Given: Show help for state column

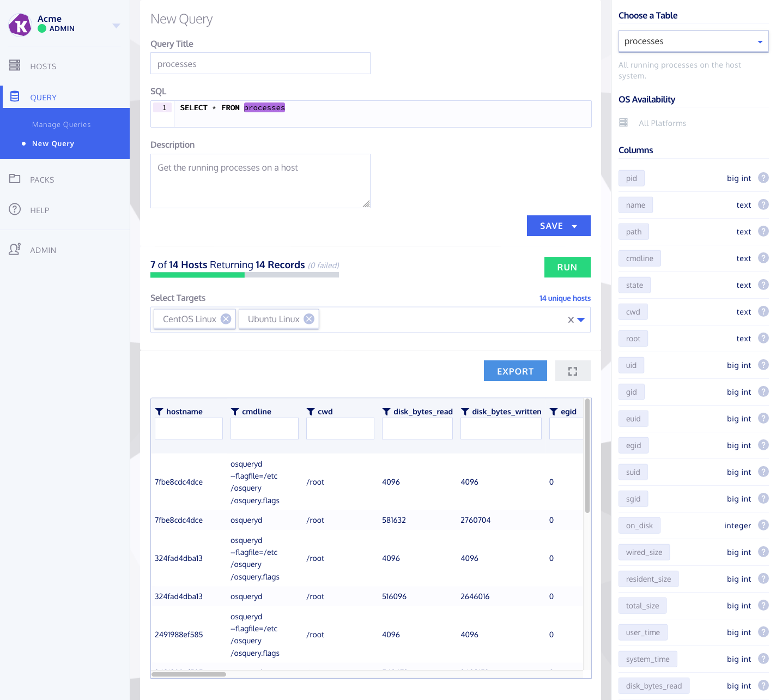Looking at the screenshot, I should pyautogui.click(x=763, y=285).
